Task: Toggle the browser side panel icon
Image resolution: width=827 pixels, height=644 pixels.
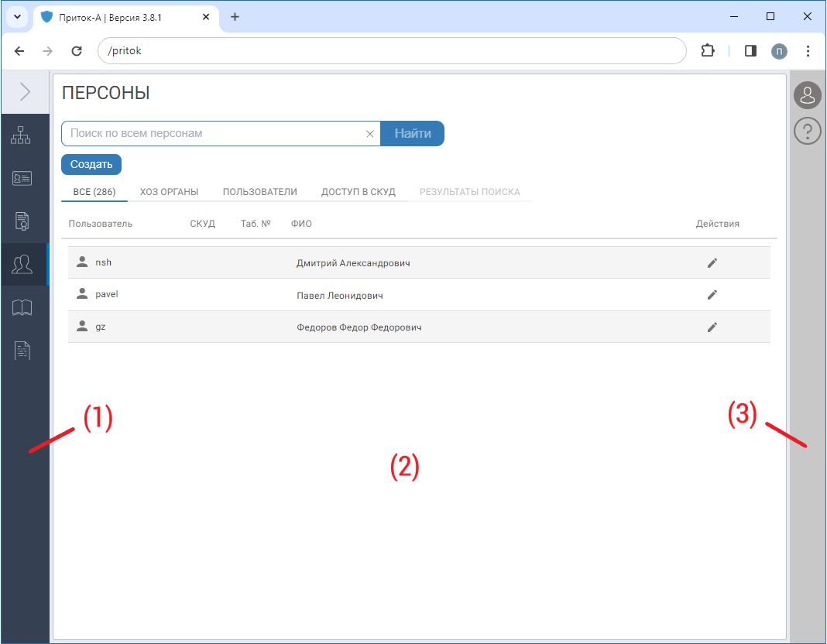Action: coord(750,50)
